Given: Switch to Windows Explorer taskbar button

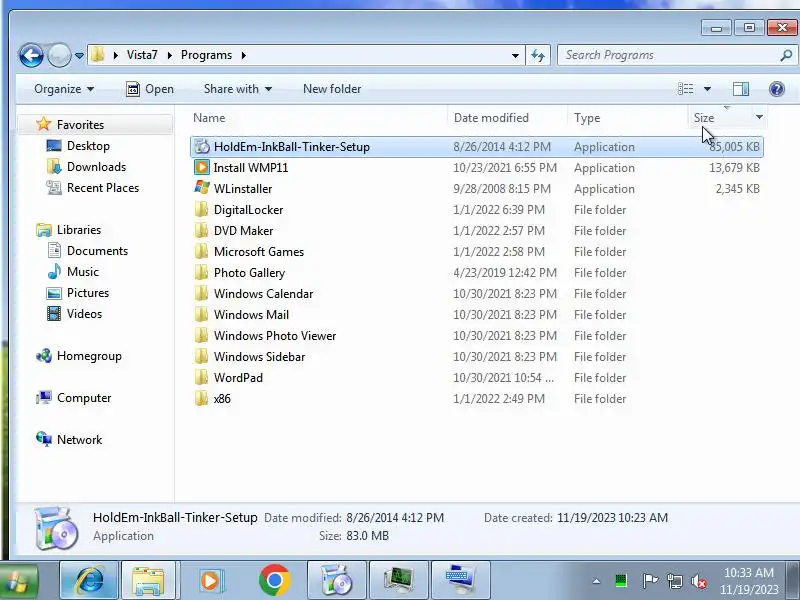Looking at the screenshot, I should [148, 581].
